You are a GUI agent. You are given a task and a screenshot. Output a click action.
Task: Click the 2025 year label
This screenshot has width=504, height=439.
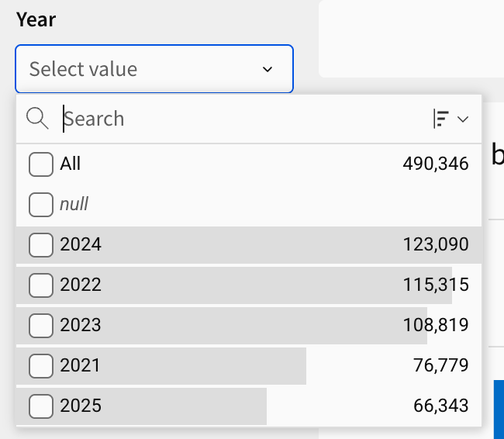pos(81,406)
